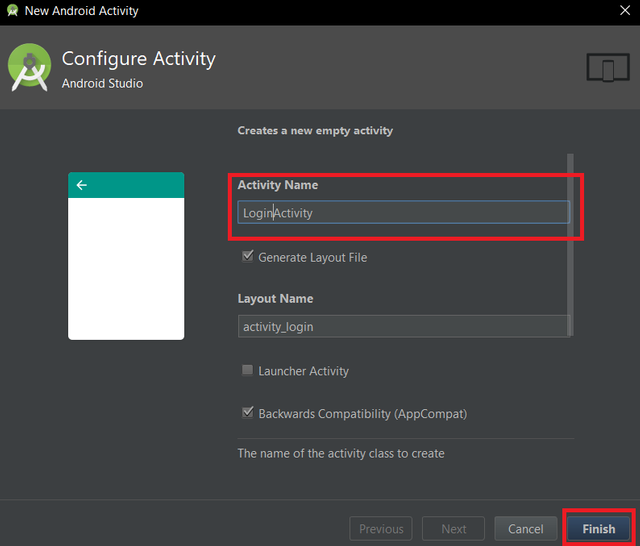Click the Next button
The height and width of the screenshot is (546, 640).
point(454,529)
